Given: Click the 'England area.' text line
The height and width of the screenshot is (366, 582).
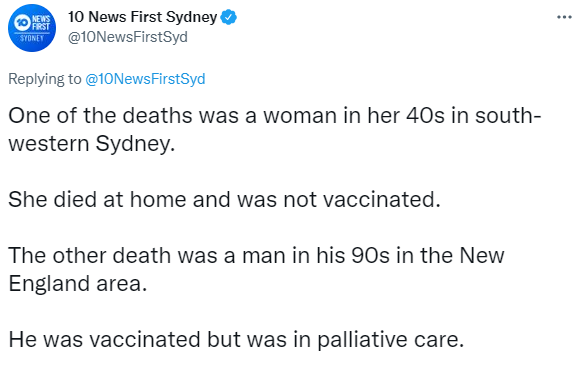Looking at the screenshot, I should coord(78,284).
